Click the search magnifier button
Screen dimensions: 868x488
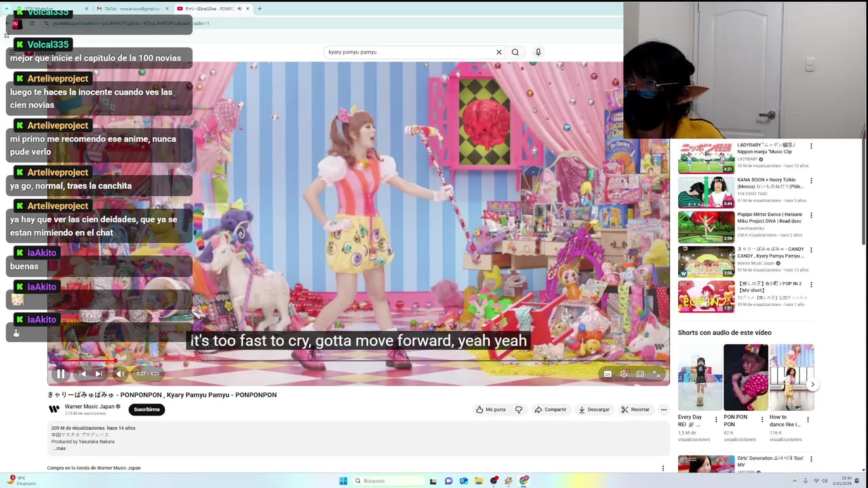515,52
